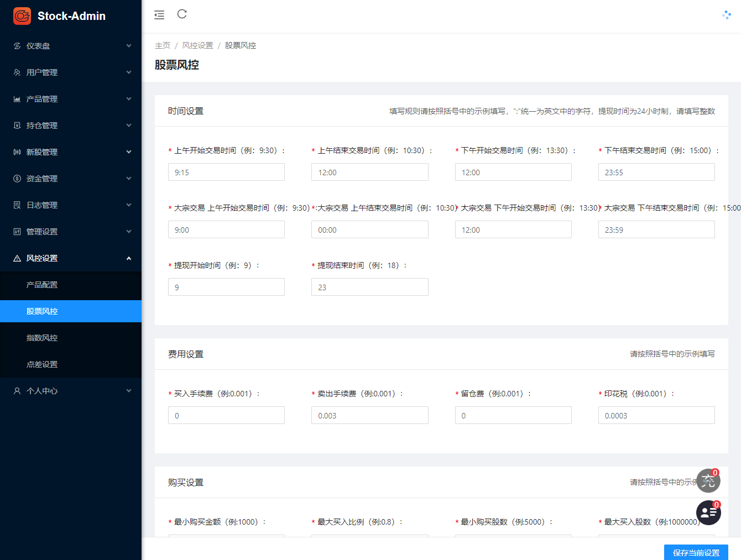Click the 保存当前设置 save button

pos(696,552)
